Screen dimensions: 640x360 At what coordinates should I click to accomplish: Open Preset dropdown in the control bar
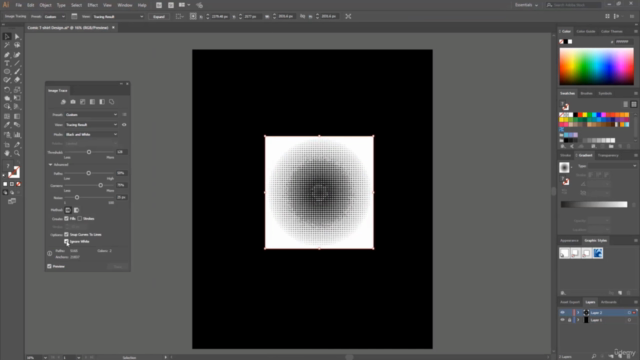pyautogui.click(x=54, y=17)
